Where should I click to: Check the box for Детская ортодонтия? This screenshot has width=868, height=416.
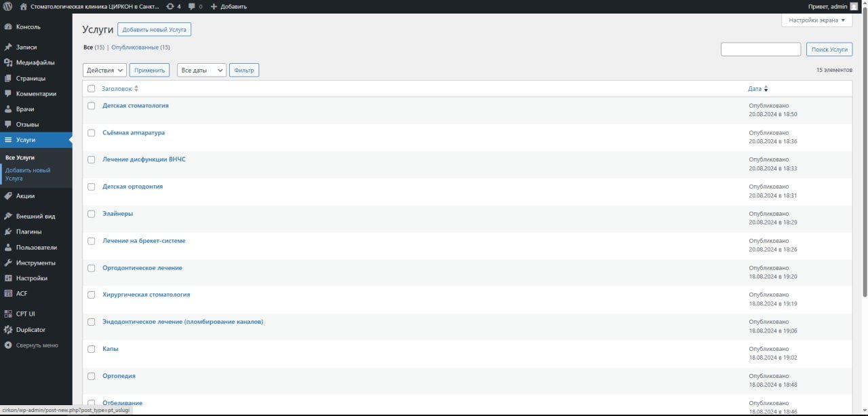(91, 187)
